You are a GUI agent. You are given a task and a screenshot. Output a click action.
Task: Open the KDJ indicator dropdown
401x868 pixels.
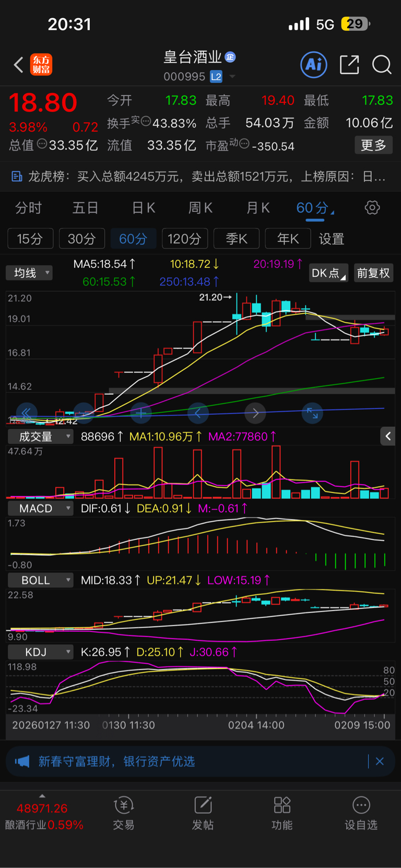40,652
